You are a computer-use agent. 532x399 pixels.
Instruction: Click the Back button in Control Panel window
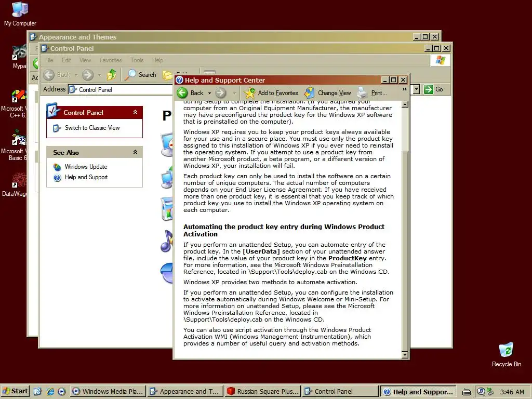pos(57,75)
